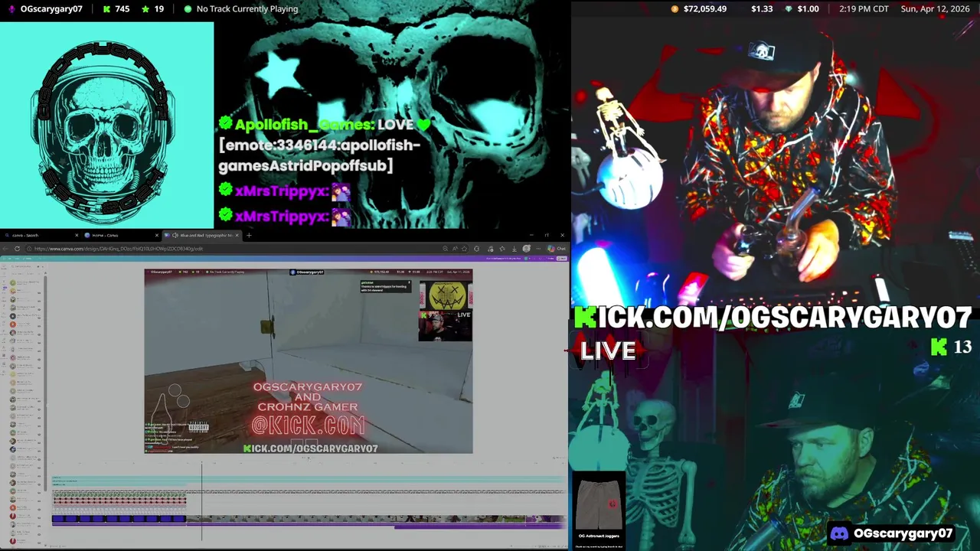Viewport: 980px width, 551px height.
Task: Close the 'canva - Search' tab
Action: [77, 235]
